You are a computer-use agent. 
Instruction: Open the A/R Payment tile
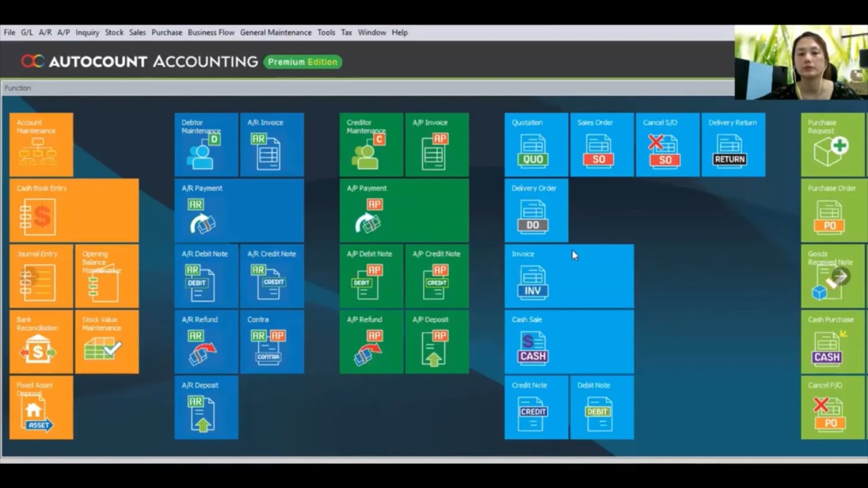239,210
